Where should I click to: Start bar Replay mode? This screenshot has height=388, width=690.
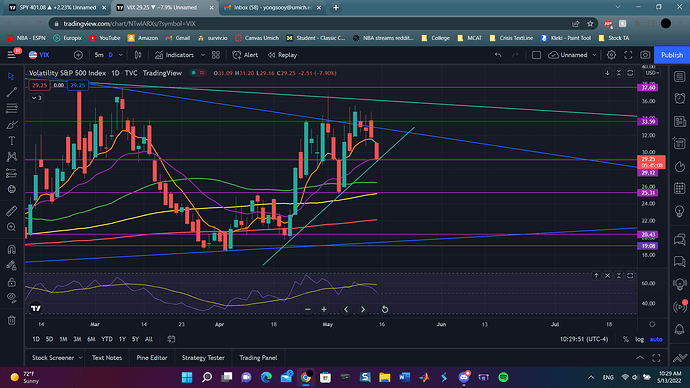283,55
